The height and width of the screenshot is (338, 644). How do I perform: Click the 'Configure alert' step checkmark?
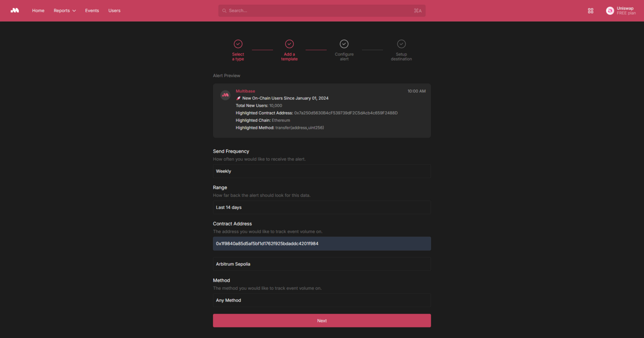[344, 44]
